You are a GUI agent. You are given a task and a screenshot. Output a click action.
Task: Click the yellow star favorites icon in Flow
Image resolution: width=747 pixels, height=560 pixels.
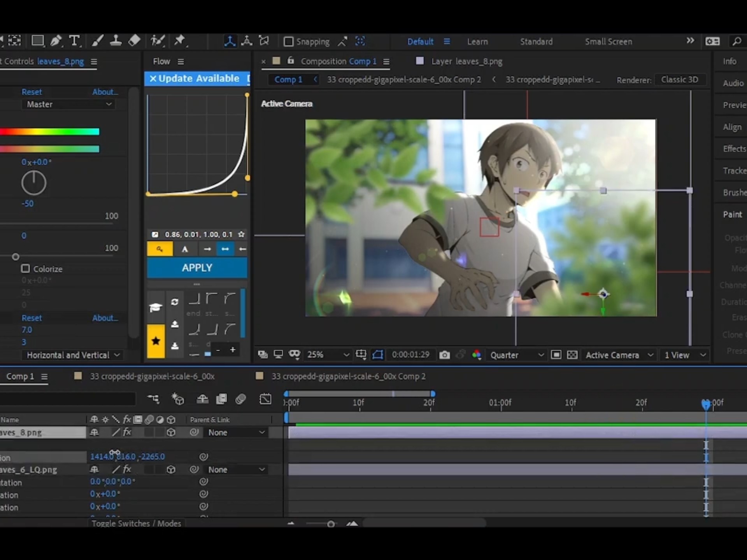[156, 341]
